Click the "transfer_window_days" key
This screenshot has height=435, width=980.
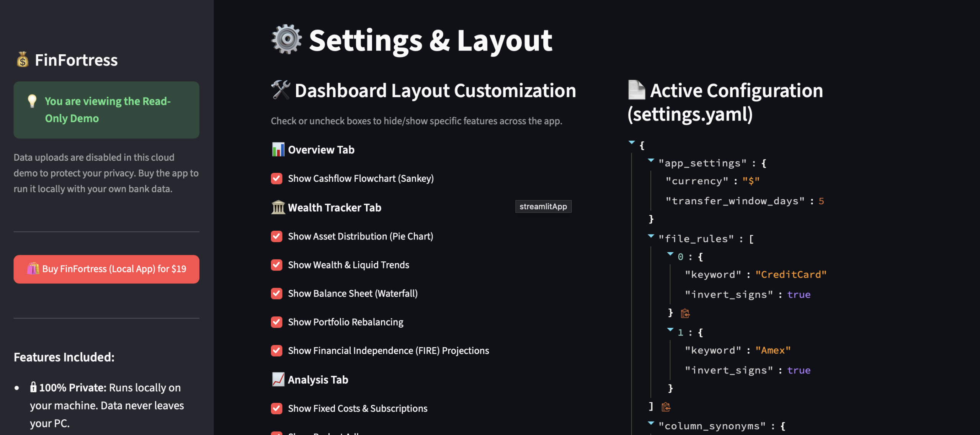tap(735, 201)
